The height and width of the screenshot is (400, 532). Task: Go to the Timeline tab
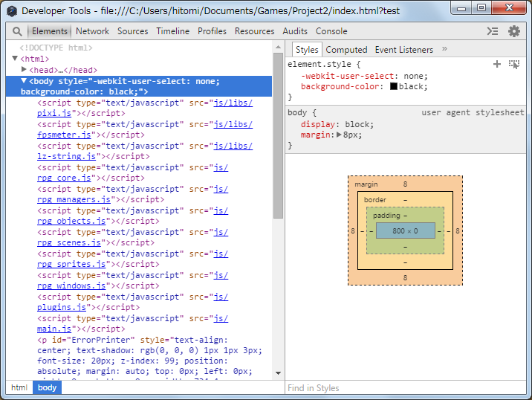pyautogui.click(x=172, y=31)
